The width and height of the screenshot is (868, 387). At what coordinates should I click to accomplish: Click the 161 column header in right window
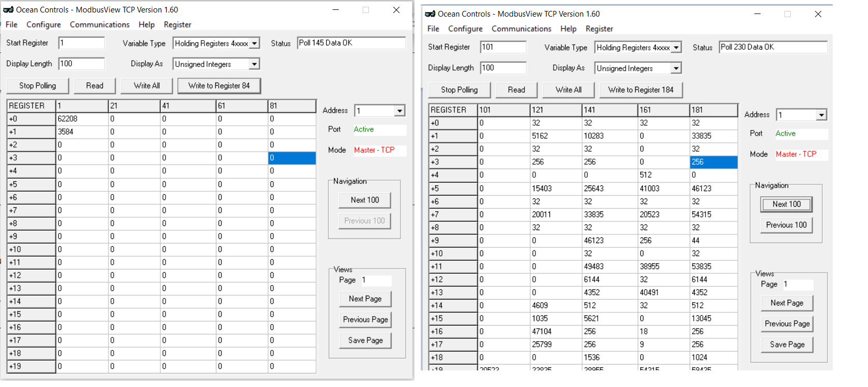point(664,110)
